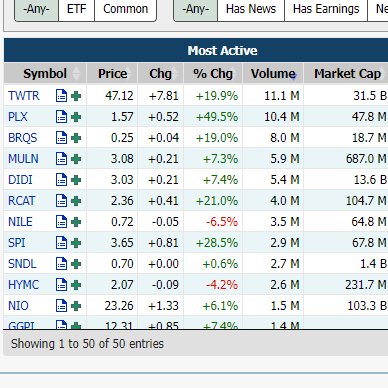The height and width of the screenshot is (388, 388).
Task: Open the document icon for BRQS
Action: click(x=61, y=138)
